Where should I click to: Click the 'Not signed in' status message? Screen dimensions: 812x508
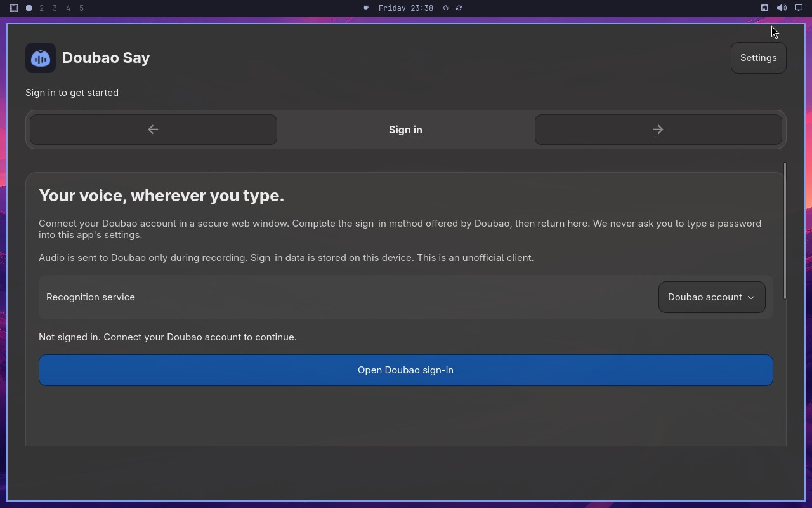[x=167, y=337]
